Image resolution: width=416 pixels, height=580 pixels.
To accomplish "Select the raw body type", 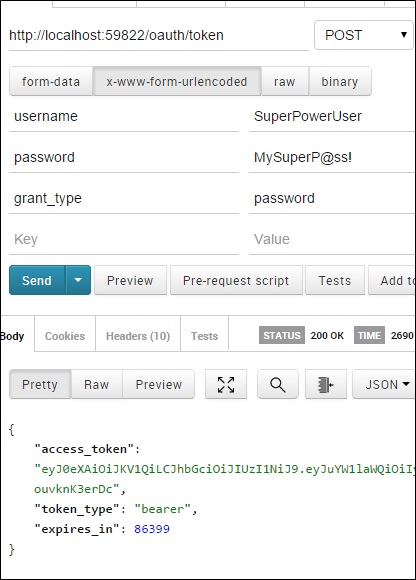I will click(285, 81).
